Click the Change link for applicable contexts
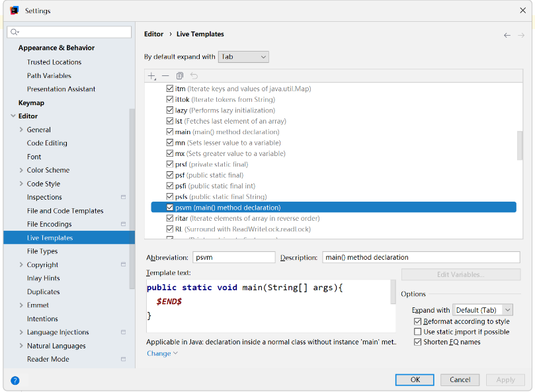535x392 pixels. click(x=162, y=354)
